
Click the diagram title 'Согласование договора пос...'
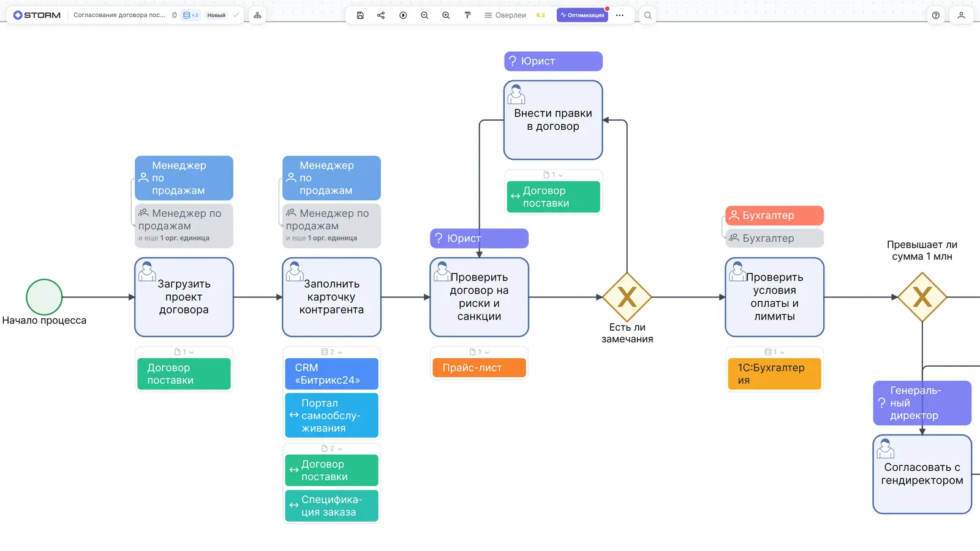coord(119,15)
